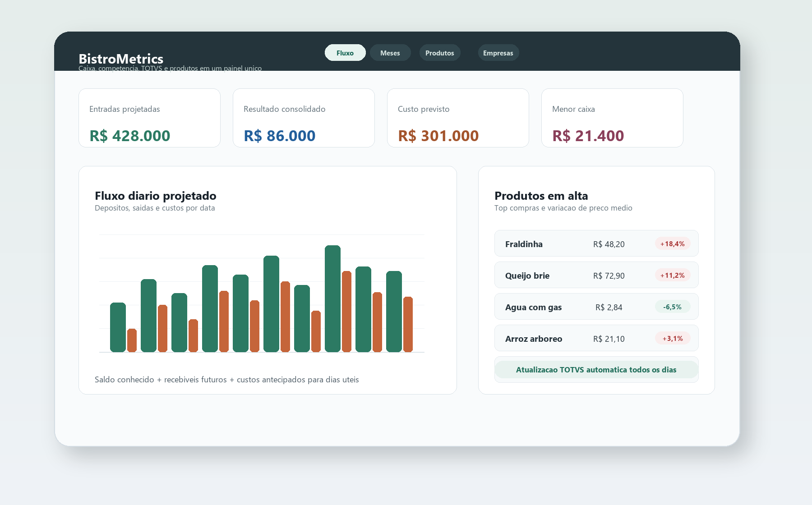Click the Fluxo diario projetado heading
The height and width of the screenshot is (505, 812).
156,196
